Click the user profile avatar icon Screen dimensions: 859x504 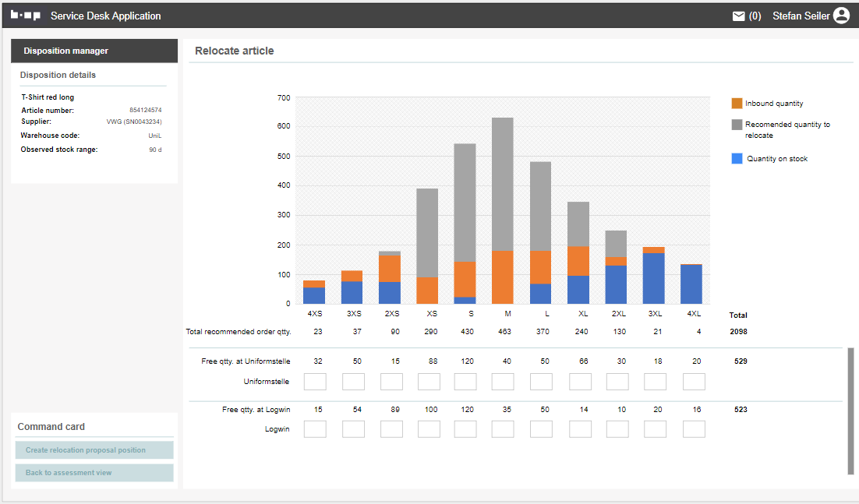point(841,16)
